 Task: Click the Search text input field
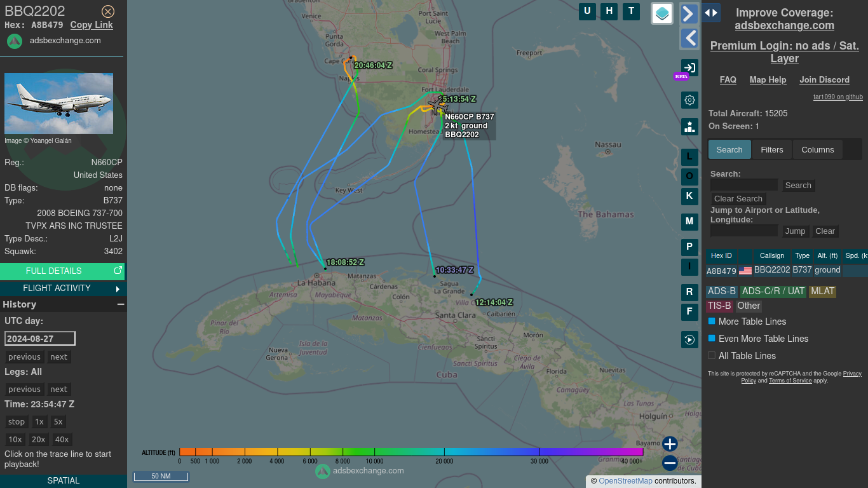click(744, 186)
